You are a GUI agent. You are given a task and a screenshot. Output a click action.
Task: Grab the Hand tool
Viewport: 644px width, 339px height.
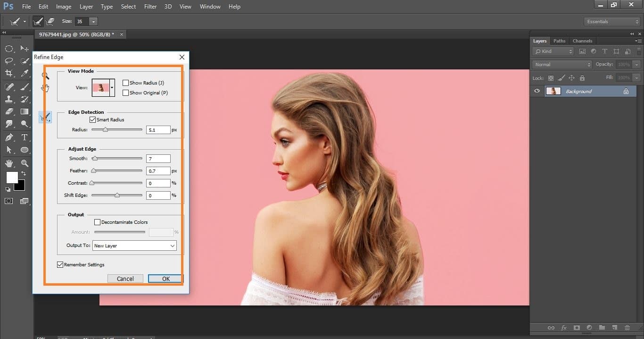pos(9,163)
